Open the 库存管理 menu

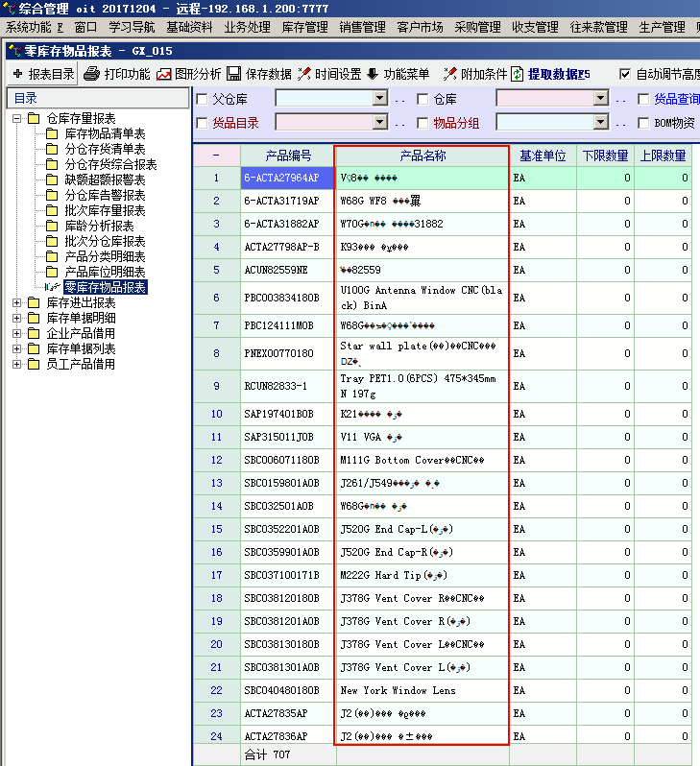pyautogui.click(x=305, y=27)
